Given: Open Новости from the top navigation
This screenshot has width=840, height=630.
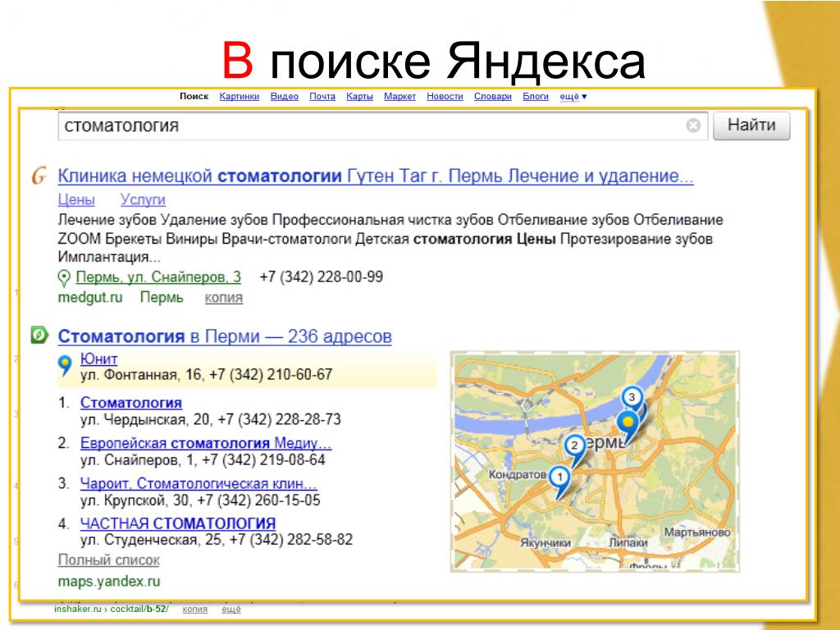Looking at the screenshot, I should tap(445, 97).
